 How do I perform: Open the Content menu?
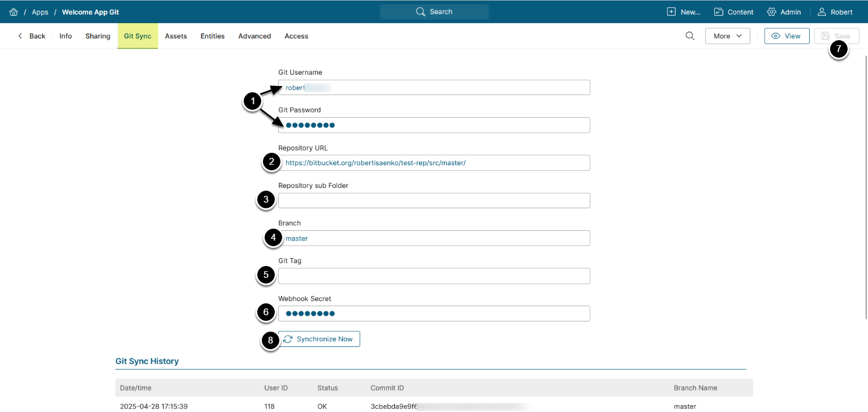click(733, 12)
